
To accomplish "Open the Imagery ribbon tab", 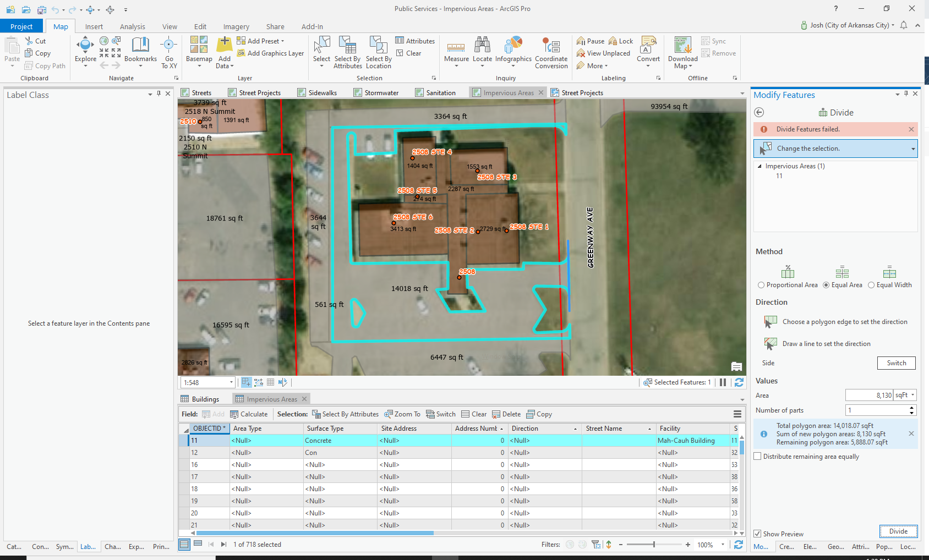I will [x=236, y=26].
